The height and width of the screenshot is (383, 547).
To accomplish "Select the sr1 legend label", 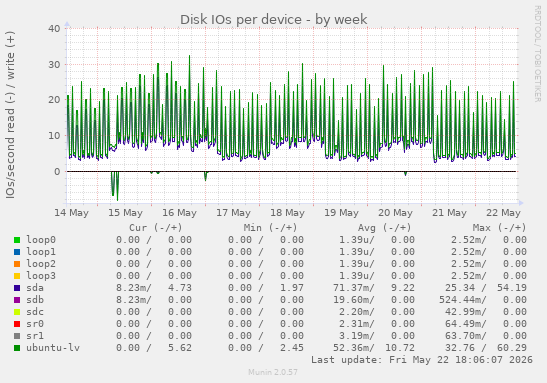I will coord(35,336).
